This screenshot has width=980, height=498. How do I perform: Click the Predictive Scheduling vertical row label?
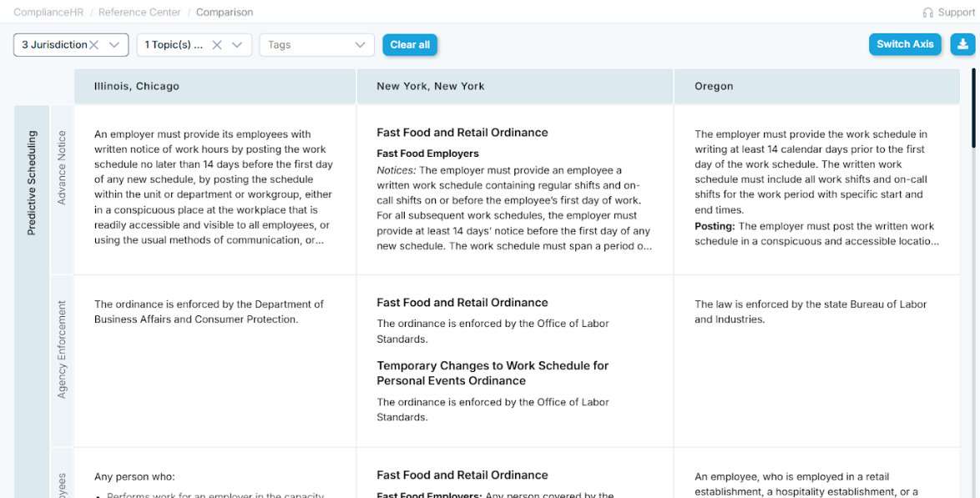pyautogui.click(x=32, y=184)
